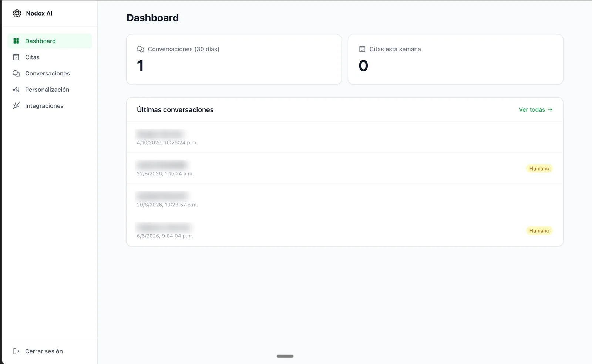Click the Conversaciones chat bubble icon in sidebar

click(16, 73)
